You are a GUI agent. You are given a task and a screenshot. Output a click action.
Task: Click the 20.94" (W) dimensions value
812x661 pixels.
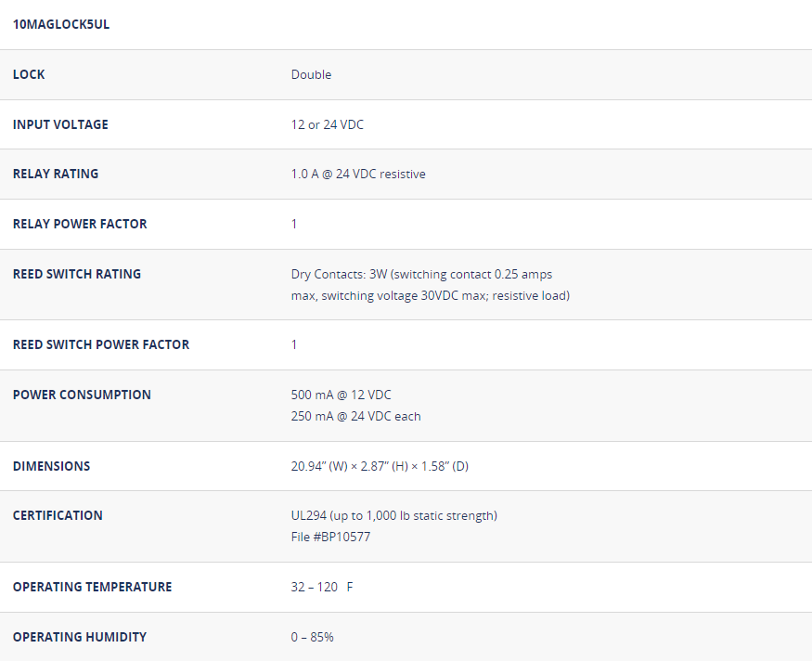[380, 466]
